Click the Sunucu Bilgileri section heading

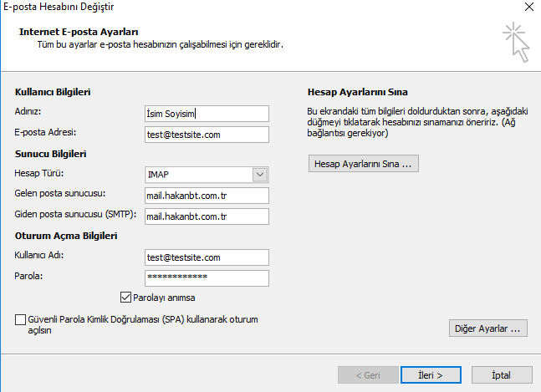51,154
